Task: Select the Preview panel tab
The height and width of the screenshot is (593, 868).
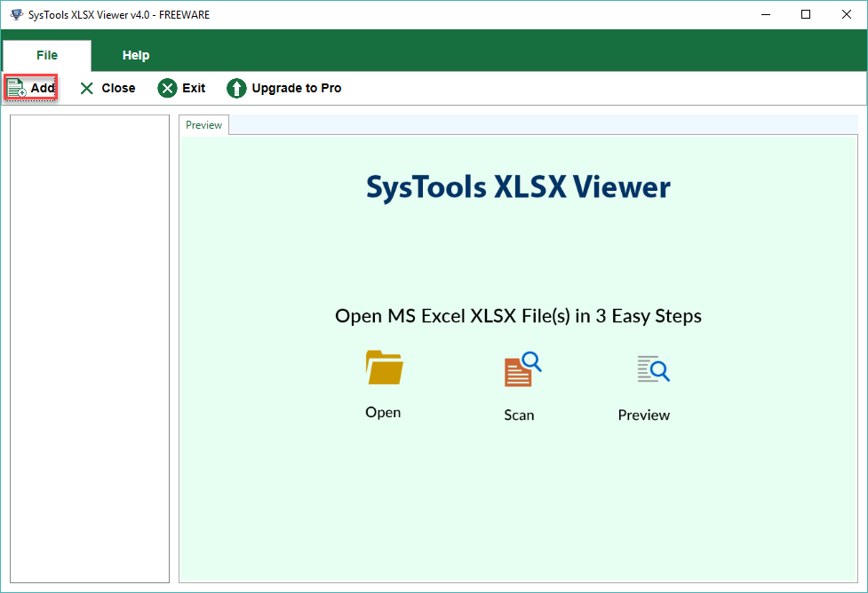Action: pyautogui.click(x=203, y=125)
